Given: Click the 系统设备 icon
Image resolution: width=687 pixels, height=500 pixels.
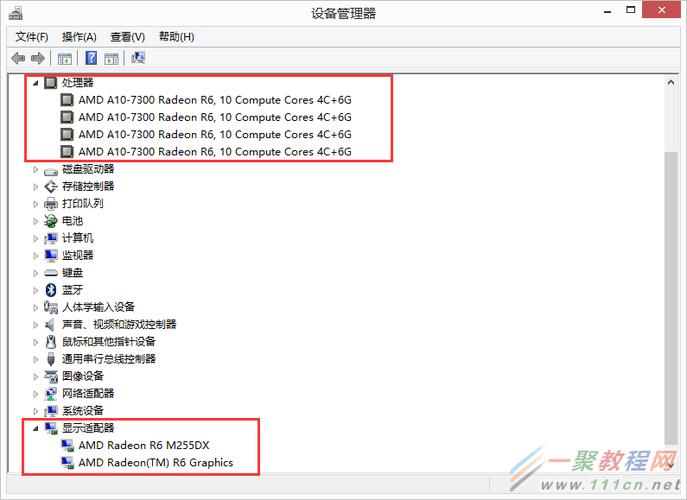Looking at the screenshot, I should [51, 411].
